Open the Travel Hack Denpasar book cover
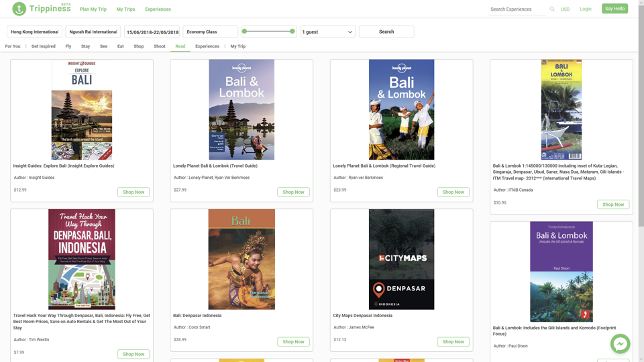 click(x=82, y=259)
